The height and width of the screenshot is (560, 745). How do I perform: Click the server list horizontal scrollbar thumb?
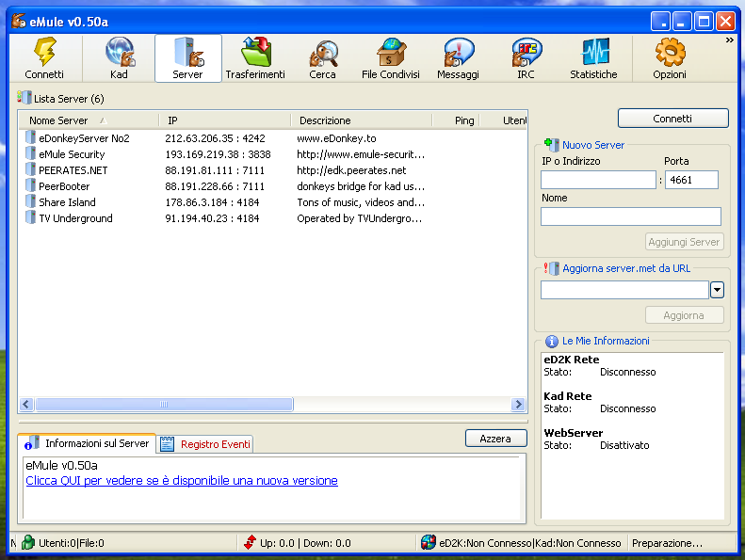pyautogui.click(x=164, y=405)
